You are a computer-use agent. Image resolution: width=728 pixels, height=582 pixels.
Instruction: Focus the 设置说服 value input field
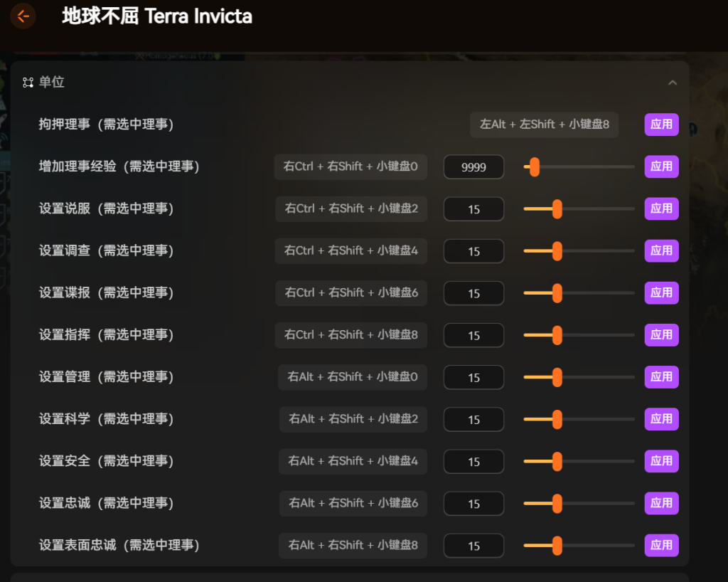[x=473, y=209]
